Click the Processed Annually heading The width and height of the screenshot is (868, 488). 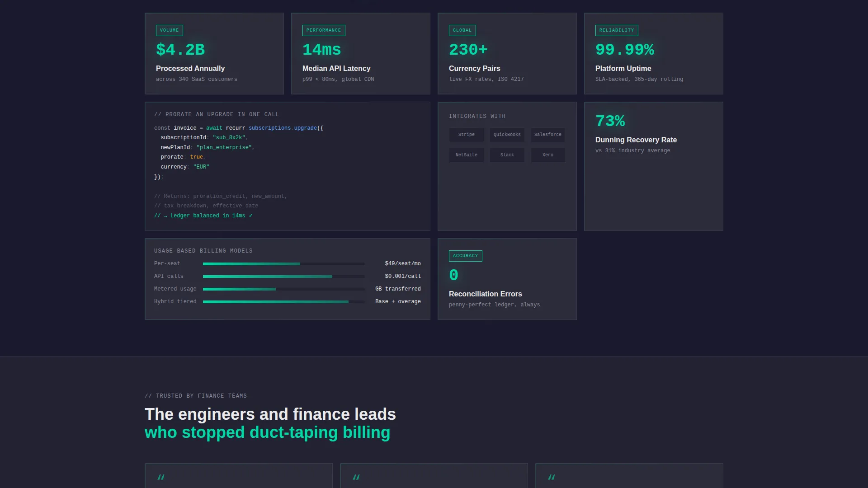(190, 68)
